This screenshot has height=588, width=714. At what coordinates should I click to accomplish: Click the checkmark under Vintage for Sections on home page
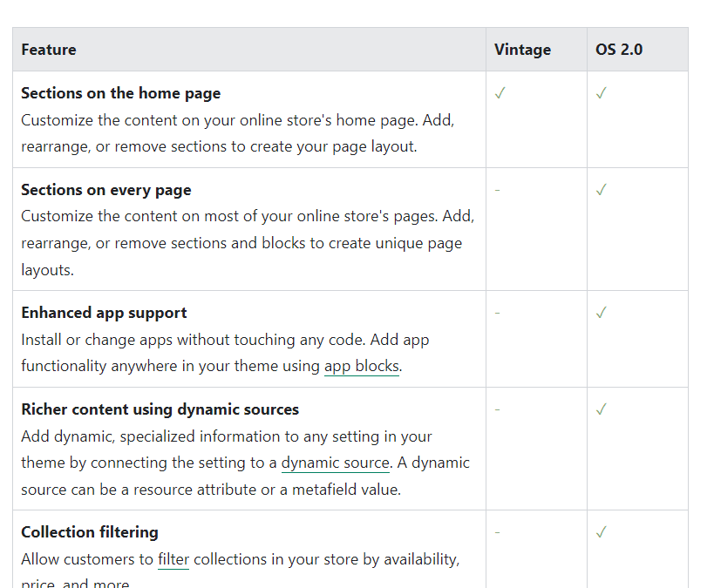500,91
